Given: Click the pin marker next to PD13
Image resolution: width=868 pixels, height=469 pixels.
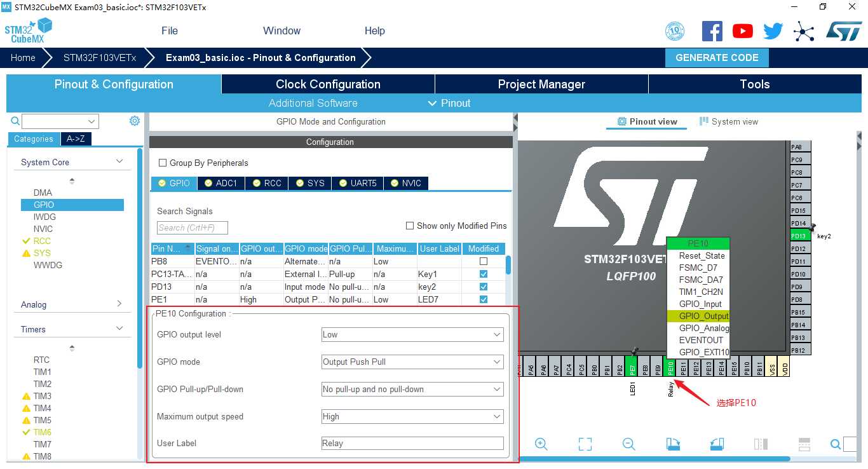Looking at the screenshot, I should [x=812, y=228].
